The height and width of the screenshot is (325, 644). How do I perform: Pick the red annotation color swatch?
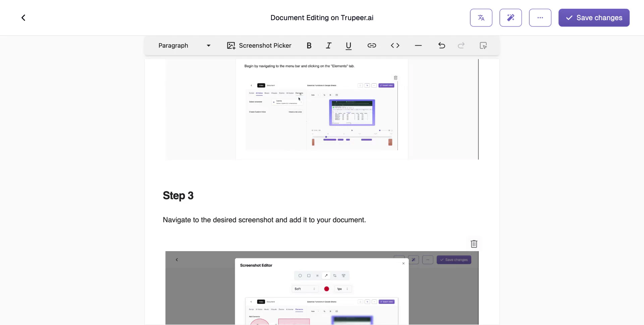coord(326,289)
